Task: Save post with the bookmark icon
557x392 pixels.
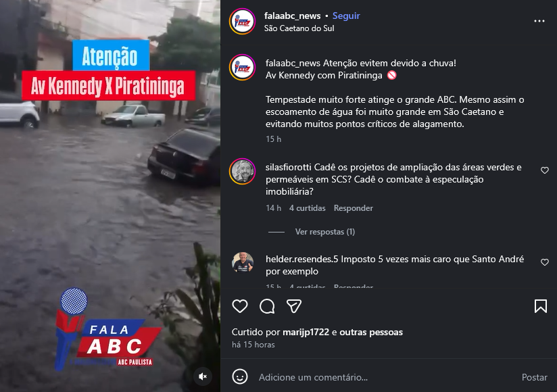Action: [x=541, y=306]
